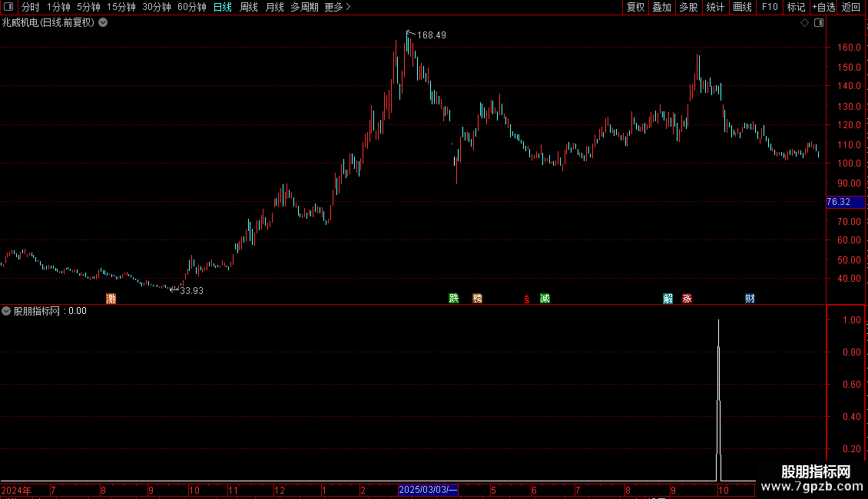Click the 76.32 price axis marker
Screen dimensions: 868x499
[x=845, y=202]
